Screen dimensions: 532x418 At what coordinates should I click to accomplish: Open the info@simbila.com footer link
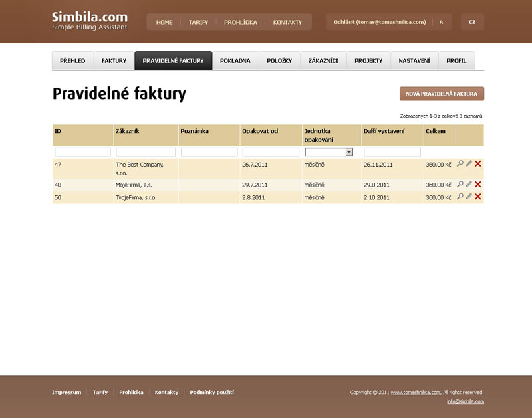(465, 401)
